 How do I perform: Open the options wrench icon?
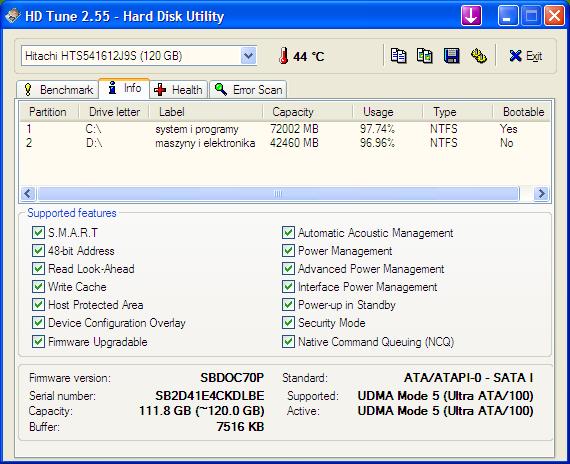tap(478, 56)
